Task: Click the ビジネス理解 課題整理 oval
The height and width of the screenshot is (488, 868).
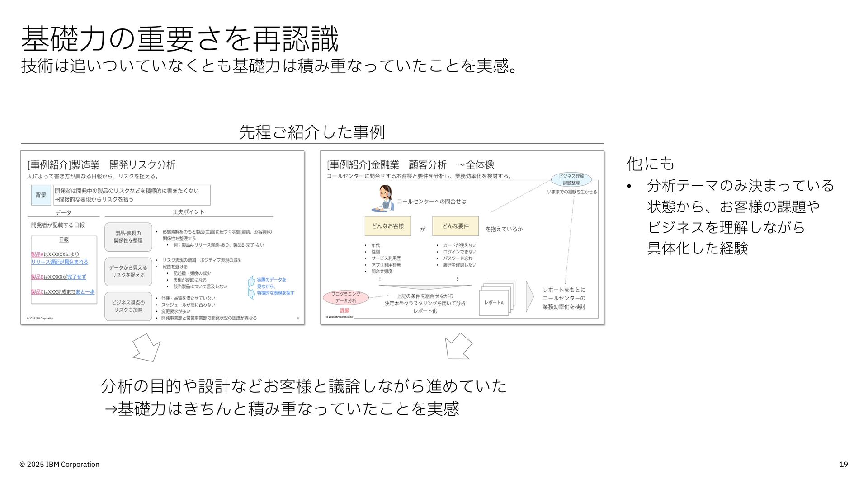Action: tap(571, 179)
